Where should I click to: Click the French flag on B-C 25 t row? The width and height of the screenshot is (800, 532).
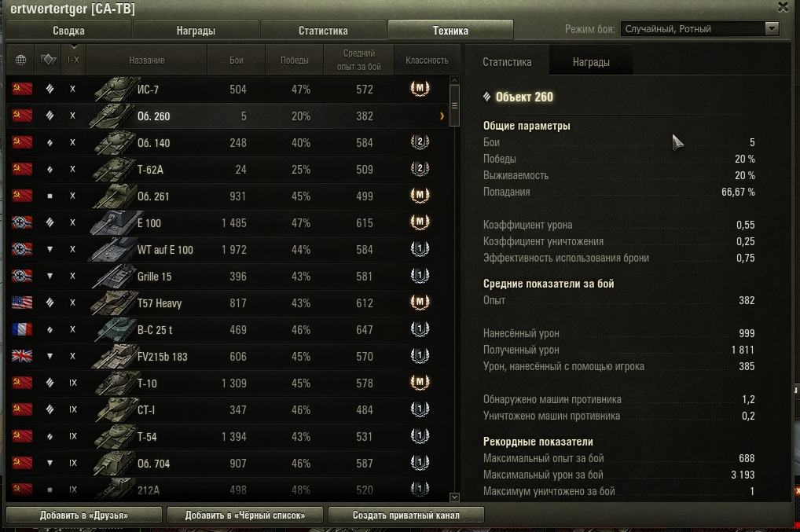click(x=22, y=329)
